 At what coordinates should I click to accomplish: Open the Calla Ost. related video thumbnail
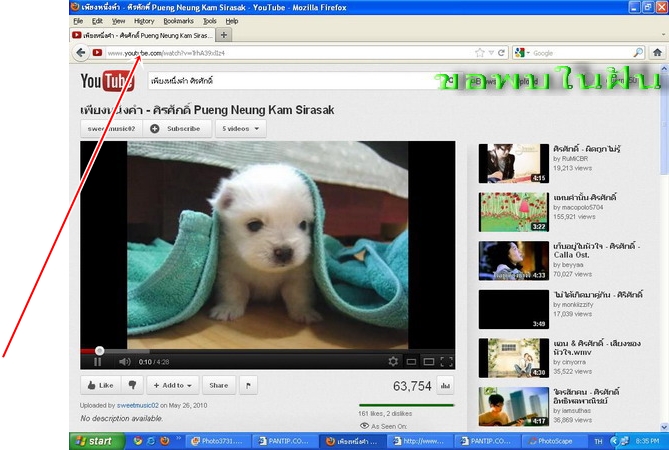click(x=514, y=261)
